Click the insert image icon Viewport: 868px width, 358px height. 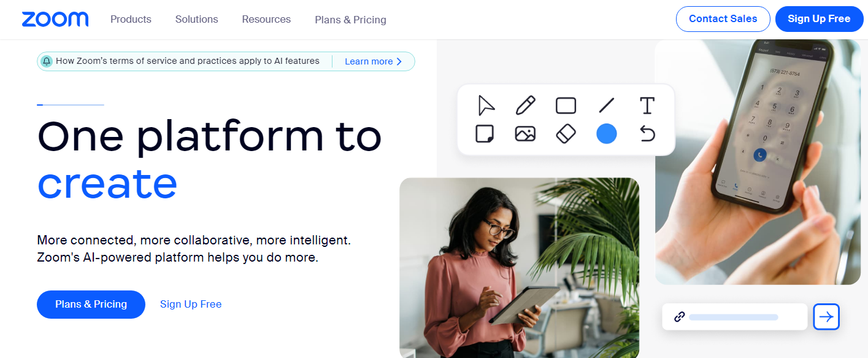[x=525, y=133]
